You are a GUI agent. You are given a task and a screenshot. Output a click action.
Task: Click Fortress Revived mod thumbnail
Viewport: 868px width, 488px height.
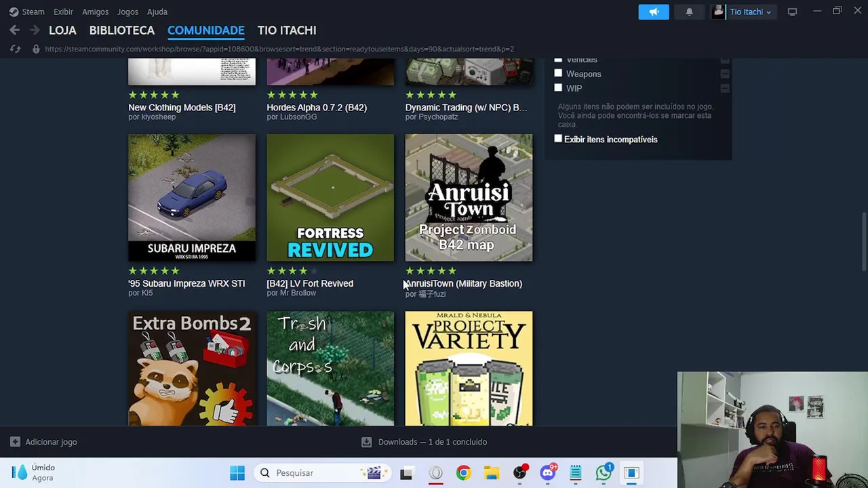(330, 197)
